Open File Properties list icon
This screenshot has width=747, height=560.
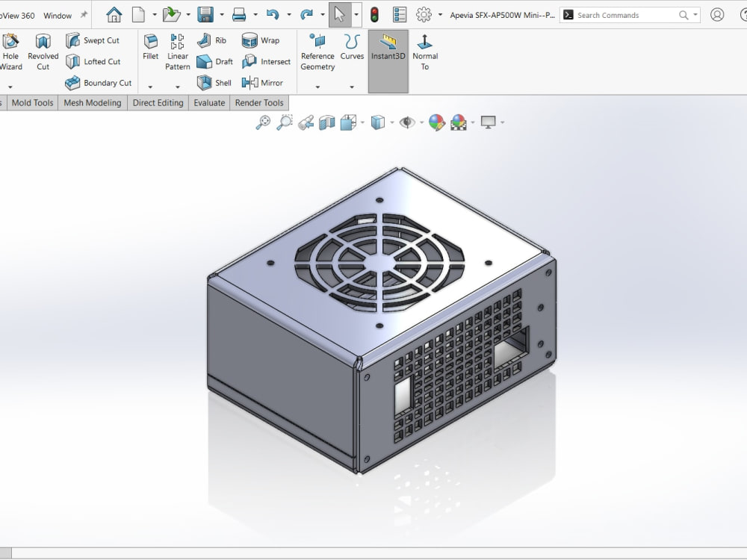tap(400, 15)
